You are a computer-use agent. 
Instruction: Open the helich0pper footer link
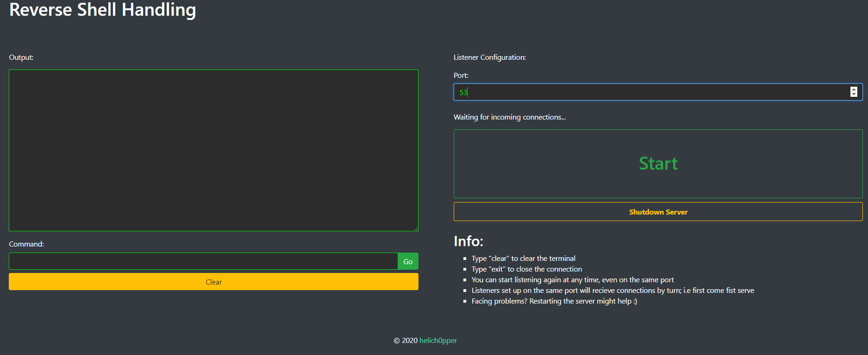click(438, 340)
